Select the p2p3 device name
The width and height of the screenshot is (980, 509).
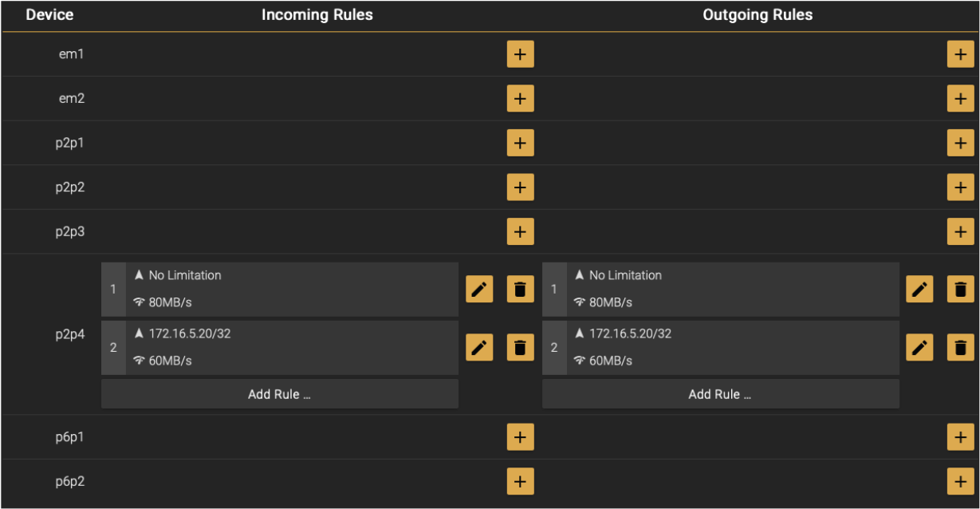pos(70,231)
